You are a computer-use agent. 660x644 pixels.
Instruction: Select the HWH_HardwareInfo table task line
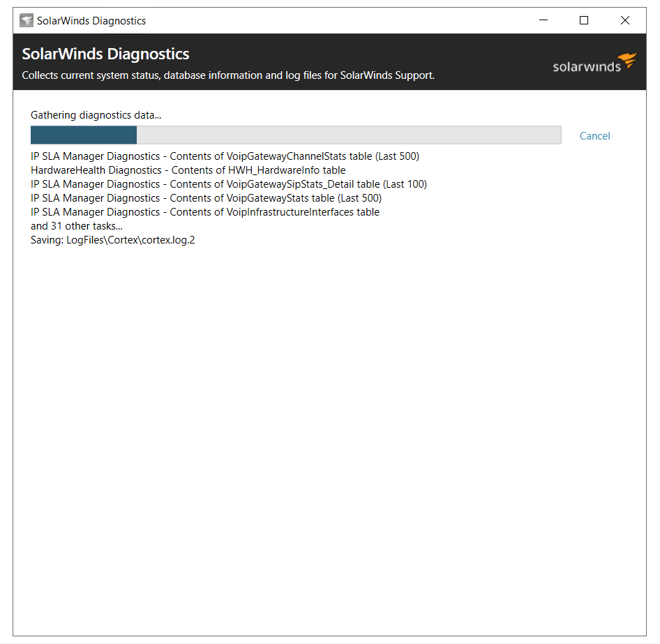point(188,170)
